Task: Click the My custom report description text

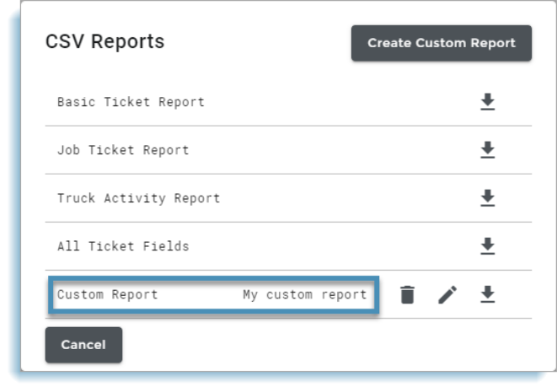Action: tap(305, 294)
